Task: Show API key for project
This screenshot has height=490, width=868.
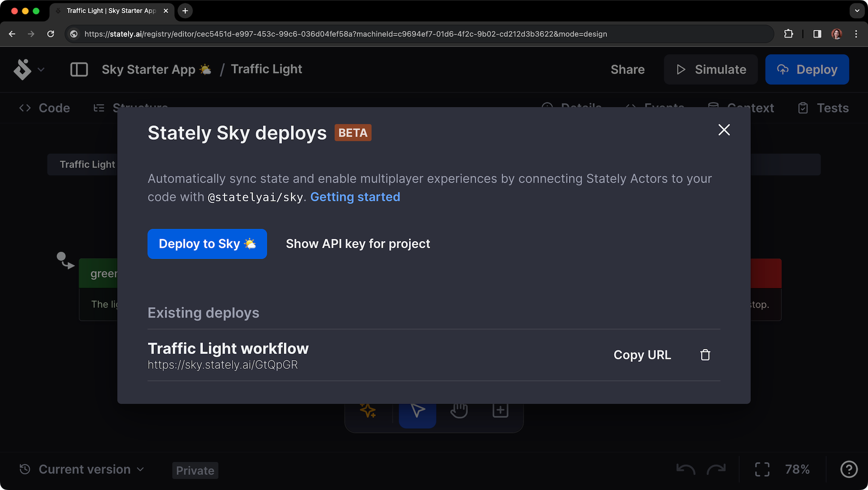Action: 357,243
